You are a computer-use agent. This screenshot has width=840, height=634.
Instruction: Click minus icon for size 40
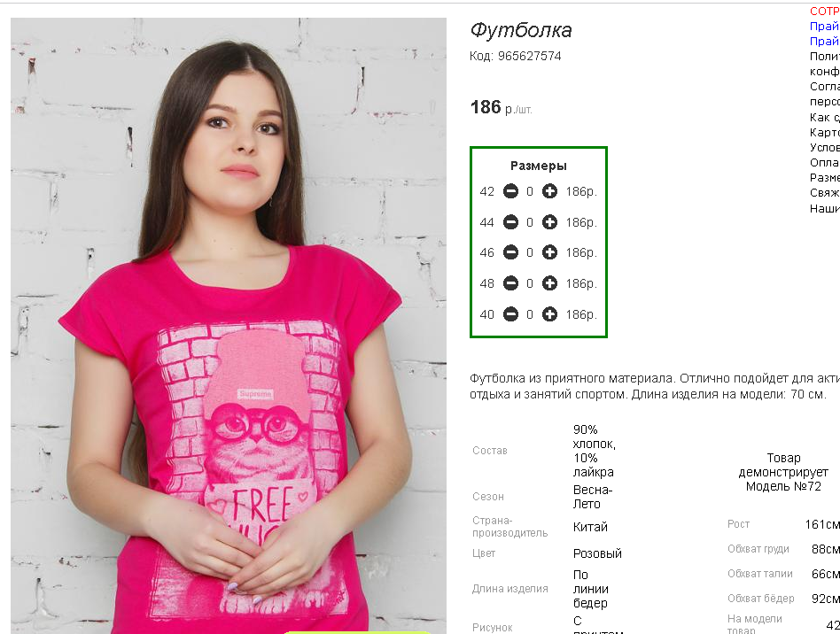point(510,314)
